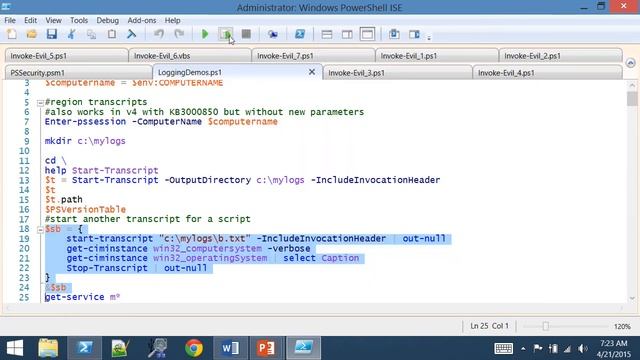
Task: Open New Remote PowerShell Tab icon
Action: pos(273,34)
